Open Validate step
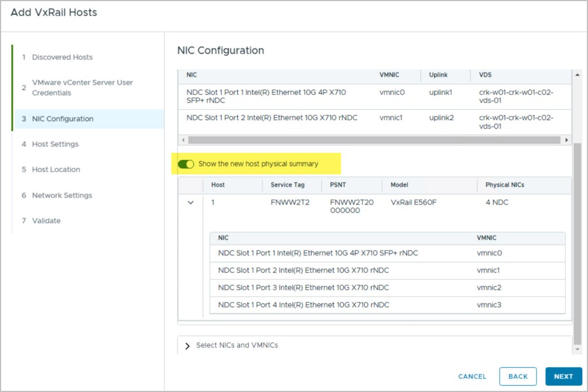The width and height of the screenshot is (588, 392). (46, 221)
